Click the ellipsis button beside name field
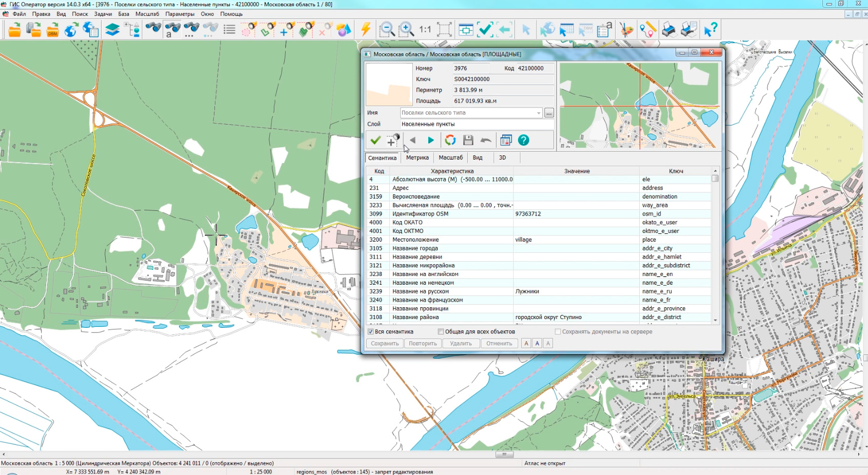Viewport: 868px width, 475px height. (549, 113)
